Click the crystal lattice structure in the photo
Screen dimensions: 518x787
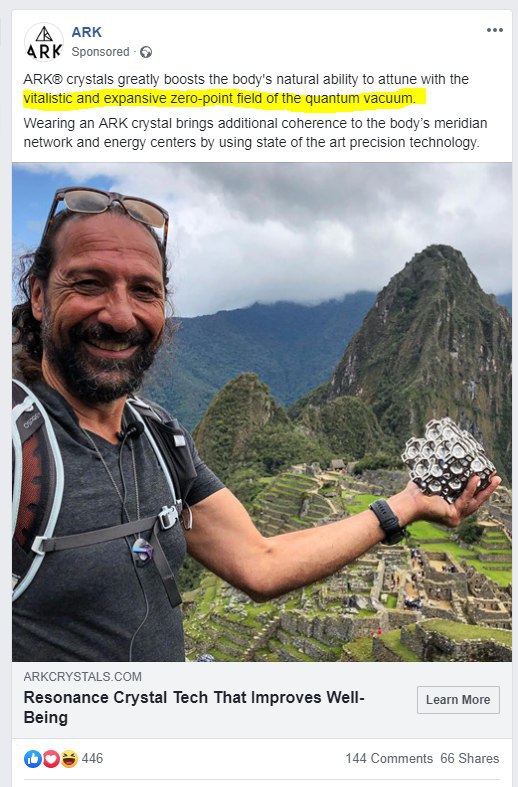click(447, 460)
